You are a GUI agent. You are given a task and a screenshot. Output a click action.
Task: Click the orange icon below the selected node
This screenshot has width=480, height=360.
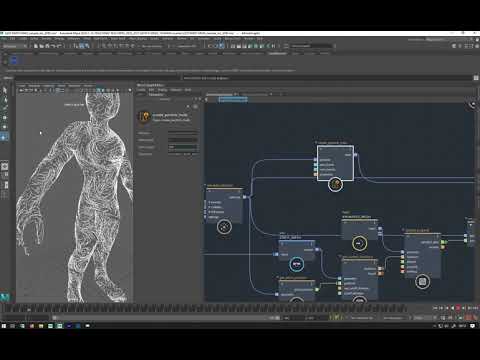pos(335,184)
